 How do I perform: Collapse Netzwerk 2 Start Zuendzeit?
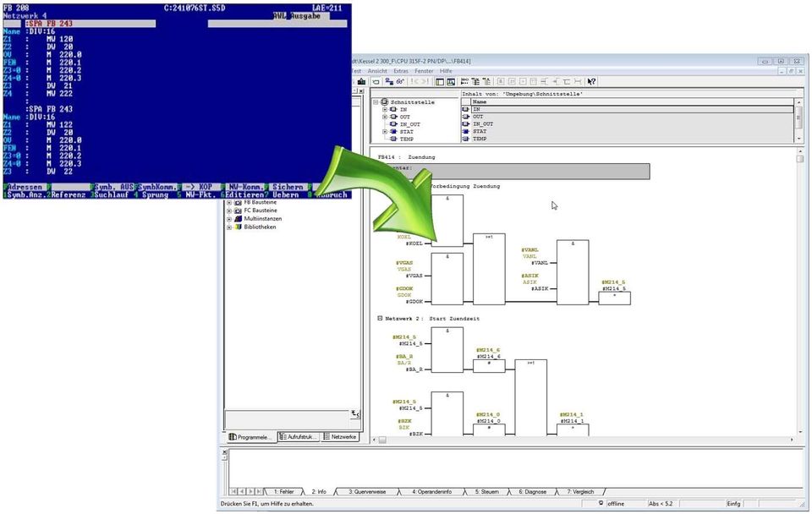click(x=380, y=319)
